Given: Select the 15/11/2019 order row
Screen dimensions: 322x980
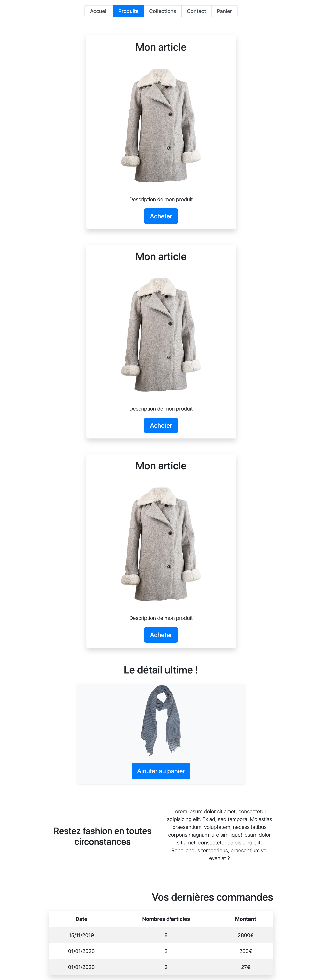Looking at the screenshot, I should click(x=161, y=935).
